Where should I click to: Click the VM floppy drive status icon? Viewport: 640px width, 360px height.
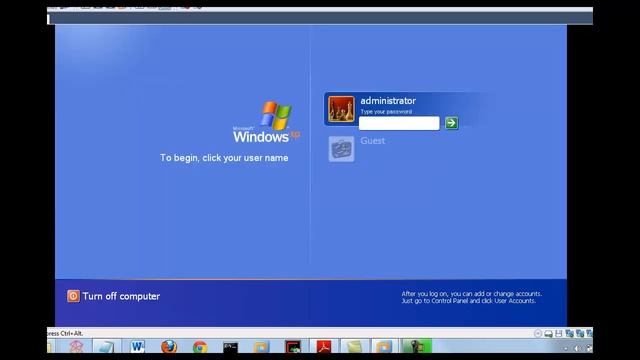(559, 333)
